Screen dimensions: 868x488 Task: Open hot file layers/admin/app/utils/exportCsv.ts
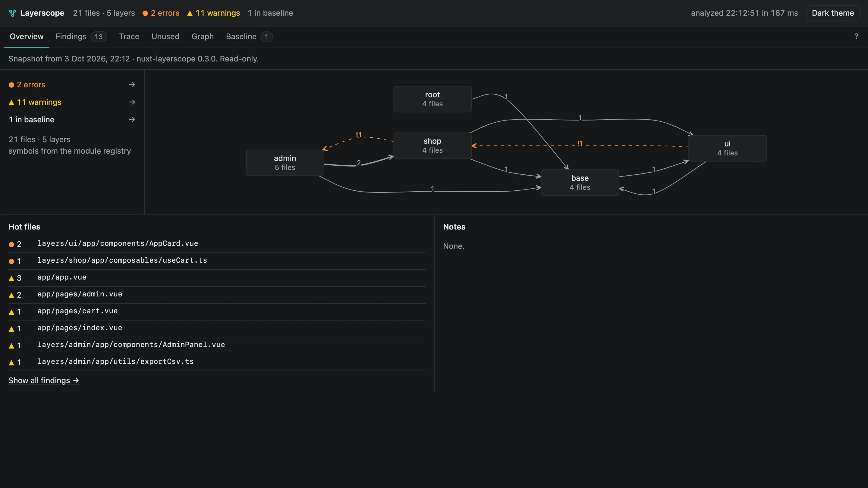pos(217,362)
